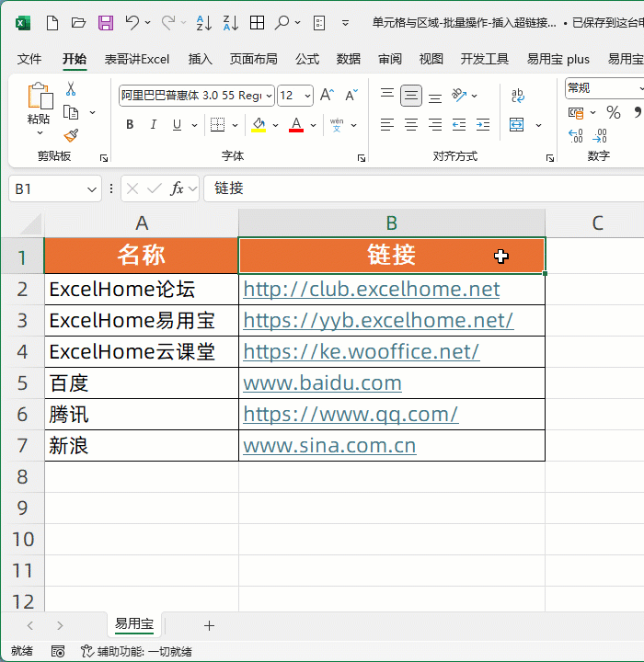Screen dimensions: 644x662
Task: Open the font size dropdown
Action: (x=308, y=96)
